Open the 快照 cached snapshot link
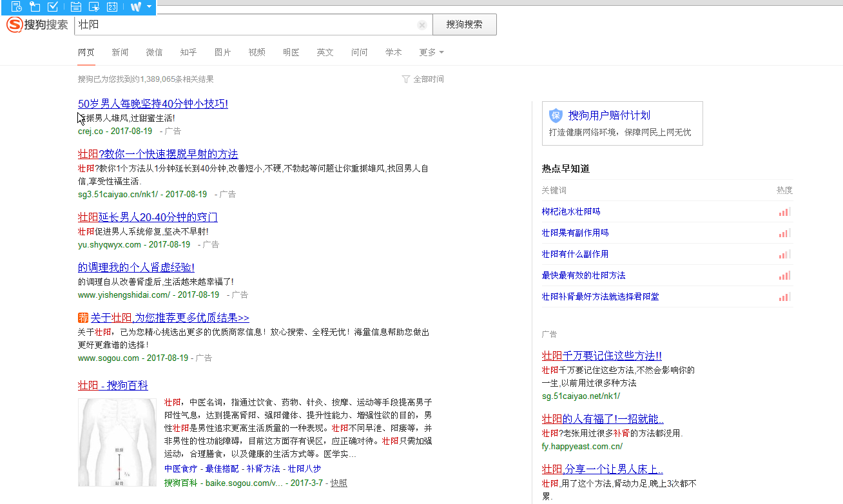Image resolution: width=843 pixels, height=504 pixels. 338,483
